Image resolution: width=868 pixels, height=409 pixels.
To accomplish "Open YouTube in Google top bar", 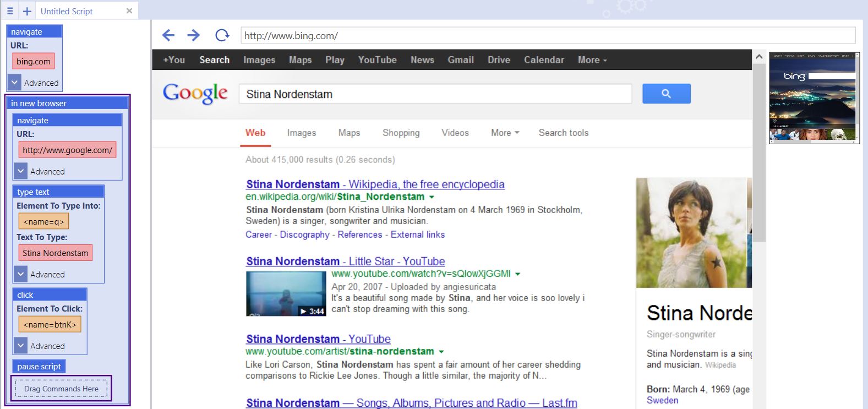I will coord(378,60).
